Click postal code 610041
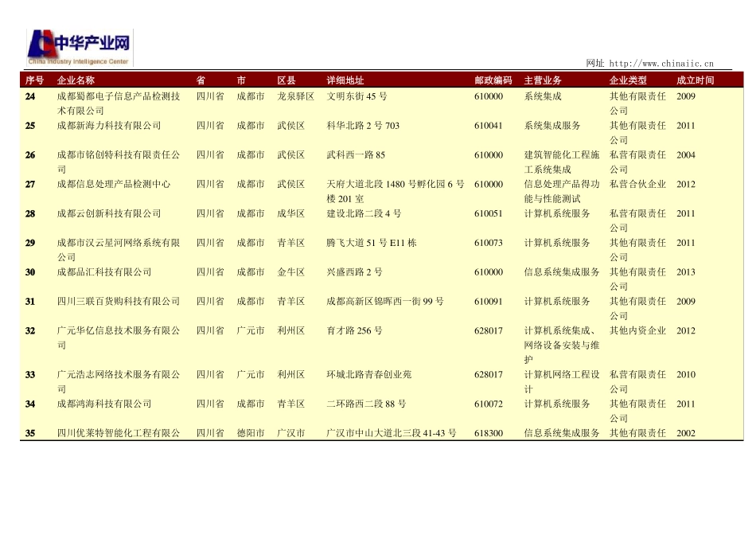 pyautogui.click(x=488, y=126)
